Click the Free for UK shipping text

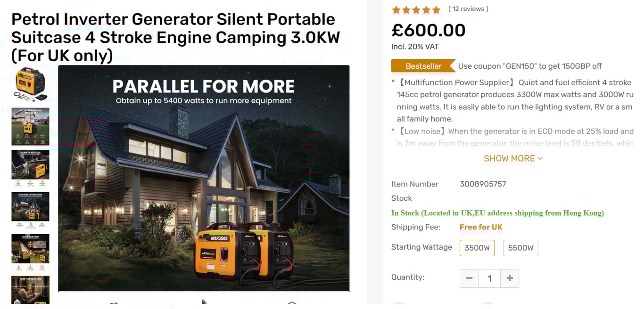tap(481, 227)
